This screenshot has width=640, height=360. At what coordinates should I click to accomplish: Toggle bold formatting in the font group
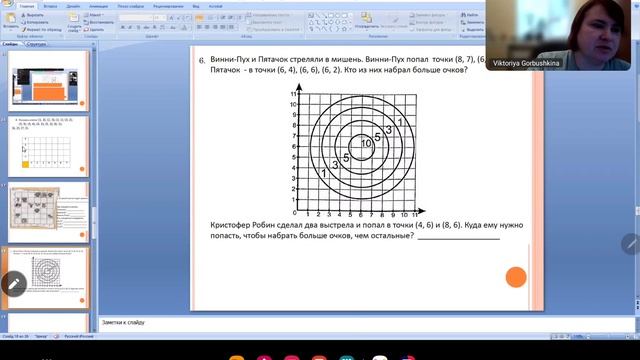coord(122,27)
